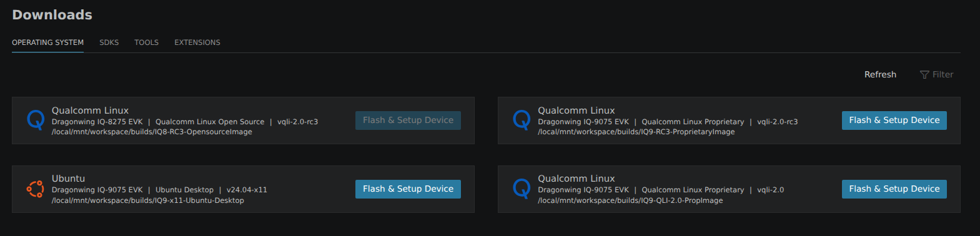Click the Ubuntu logo icon

coord(35,189)
